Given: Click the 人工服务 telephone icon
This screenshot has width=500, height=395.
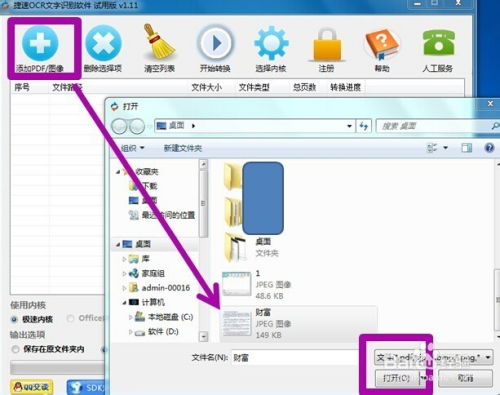Looking at the screenshot, I should (x=438, y=42).
